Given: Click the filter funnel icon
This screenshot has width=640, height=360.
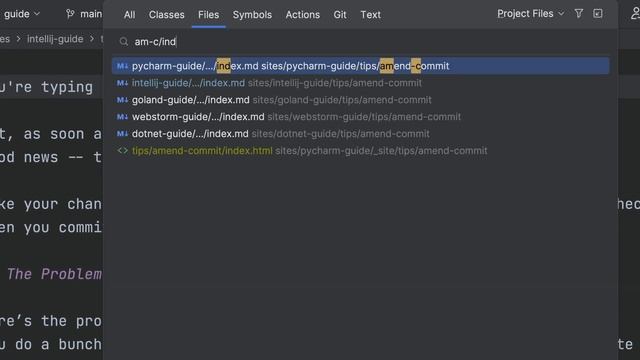Looking at the screenshot, I should pos(579,14).
